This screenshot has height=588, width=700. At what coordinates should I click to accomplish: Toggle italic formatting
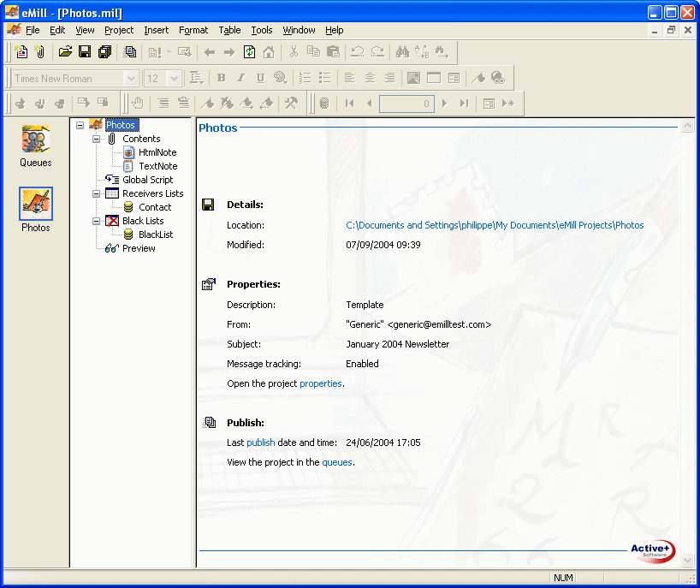[240, 78]
